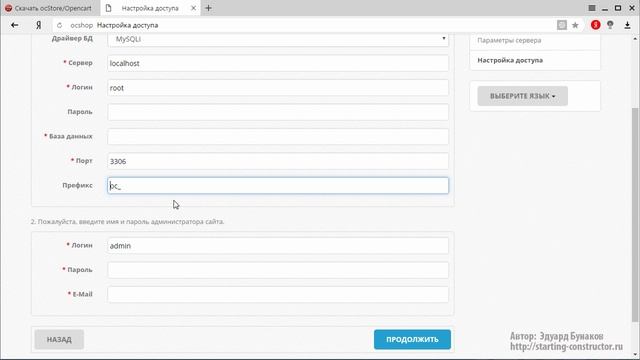
Task: Click the Сервер field with localhost
Action: coord(278,63)
